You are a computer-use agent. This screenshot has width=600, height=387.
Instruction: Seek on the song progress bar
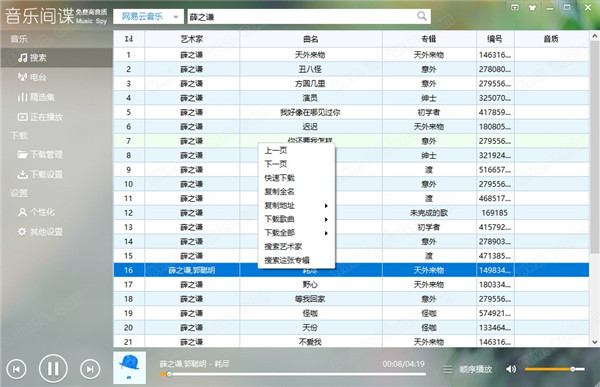[x=293, y=374]
